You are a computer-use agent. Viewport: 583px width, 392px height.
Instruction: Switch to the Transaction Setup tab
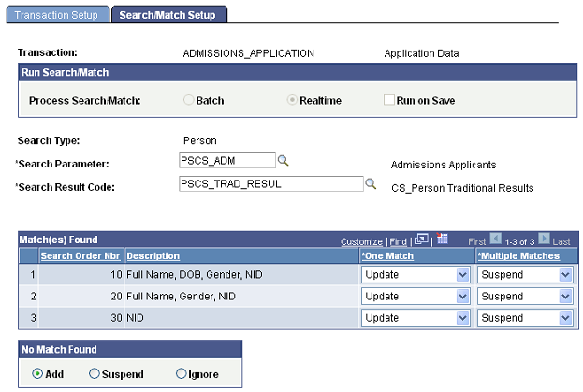coord(58,15)
